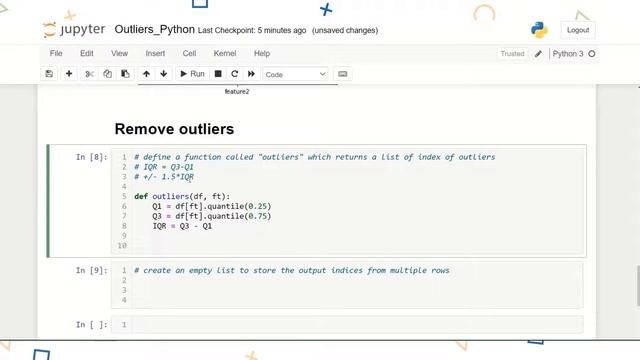Click inside the empty bottom code cell
Viewport: 640px width, 360px height.
click(x=357, y=325)
